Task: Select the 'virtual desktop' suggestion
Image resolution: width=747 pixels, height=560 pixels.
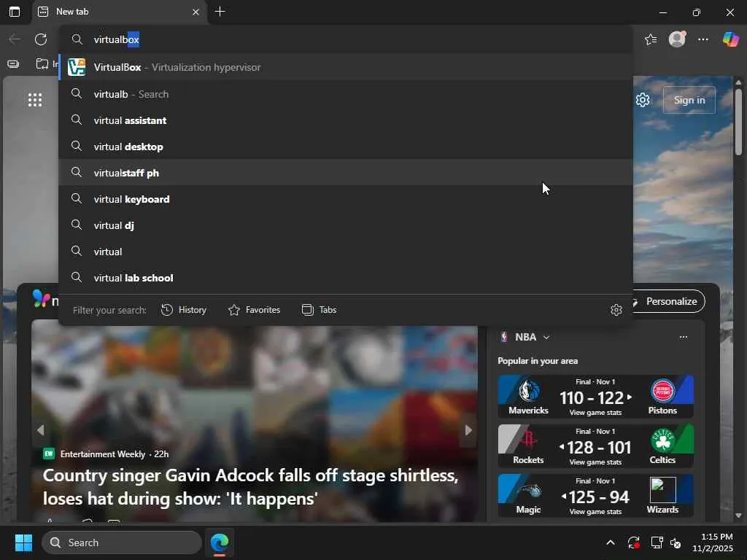Action: click(346, 147)
